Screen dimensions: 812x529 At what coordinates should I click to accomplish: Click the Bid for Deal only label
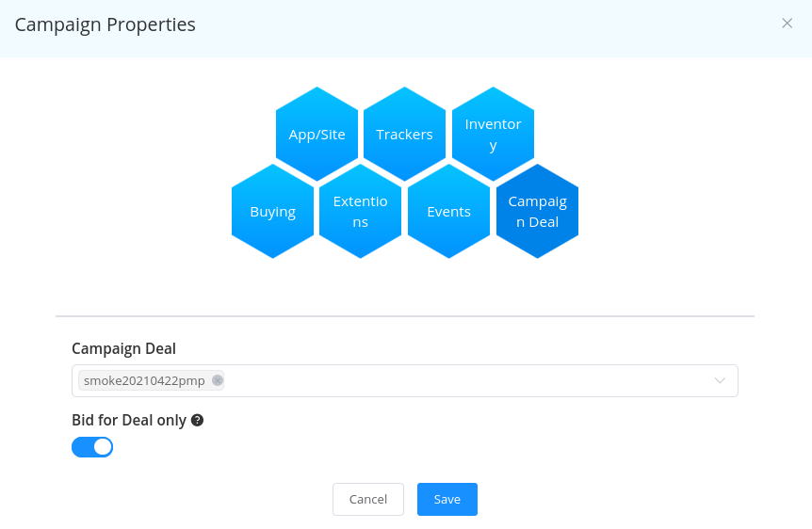129,421
